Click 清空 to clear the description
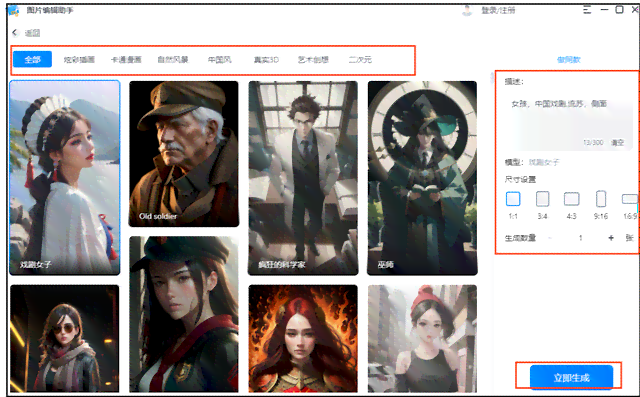640x397 pixels. click(x=617, y=142)
